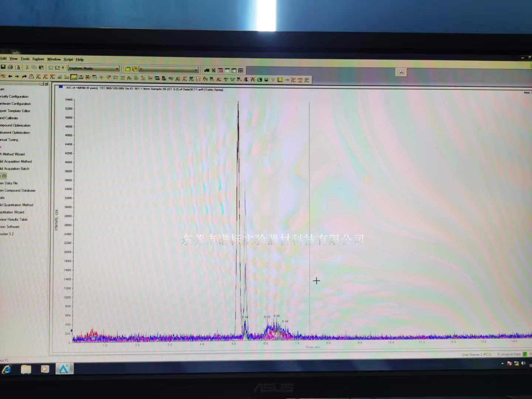Open the Script menu
The width and height of the screenshot is (532, 399).
(x=68, y=59)
